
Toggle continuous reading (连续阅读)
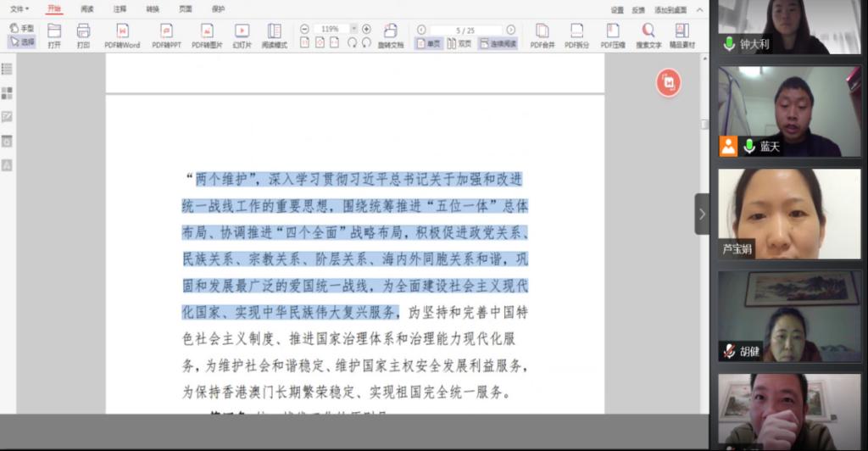498,43
